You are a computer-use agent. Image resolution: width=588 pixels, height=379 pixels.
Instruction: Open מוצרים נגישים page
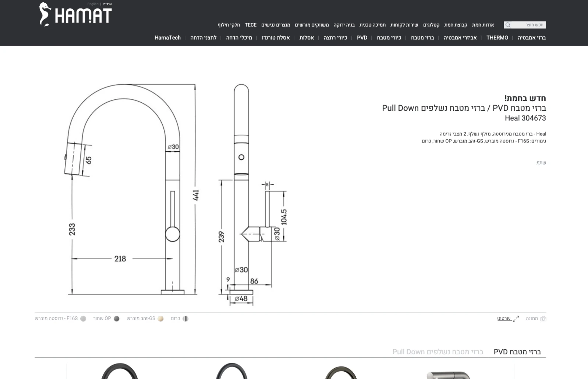click(276, 25)
